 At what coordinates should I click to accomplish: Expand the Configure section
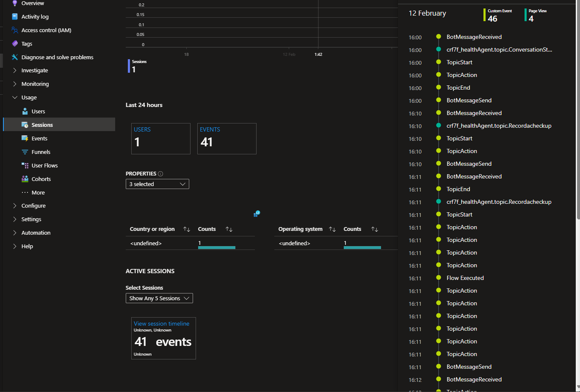point(34,206)
